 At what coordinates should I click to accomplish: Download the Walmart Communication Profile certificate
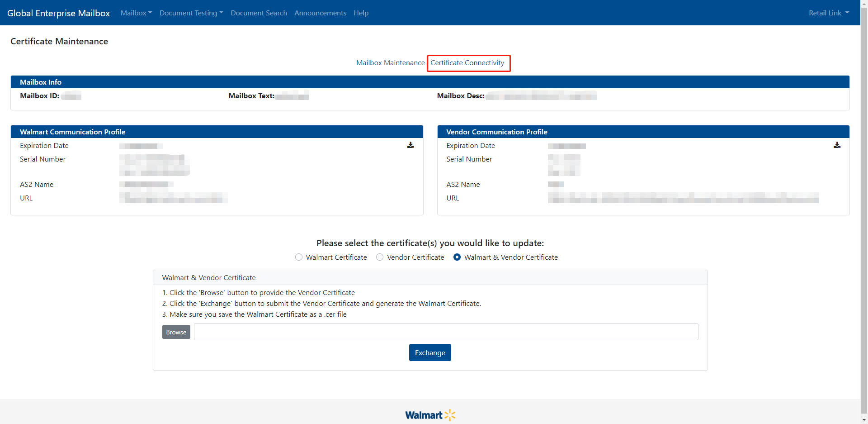(410, 145)
